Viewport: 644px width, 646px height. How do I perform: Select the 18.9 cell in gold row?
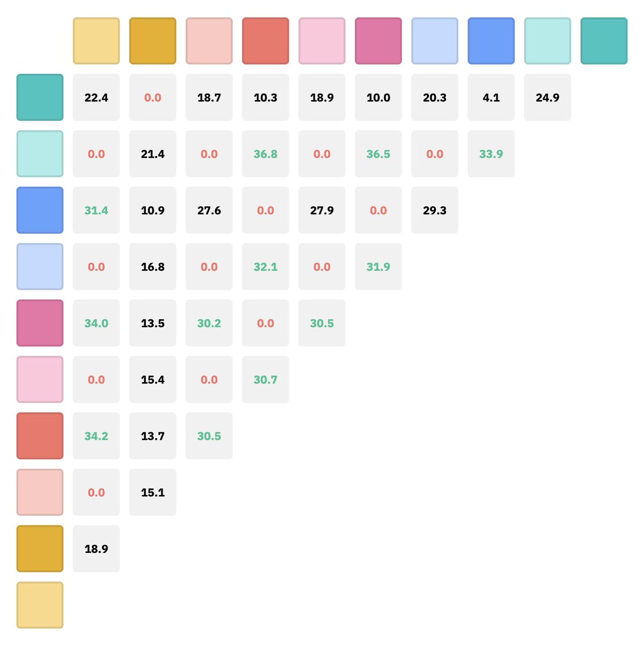(96, 549)
